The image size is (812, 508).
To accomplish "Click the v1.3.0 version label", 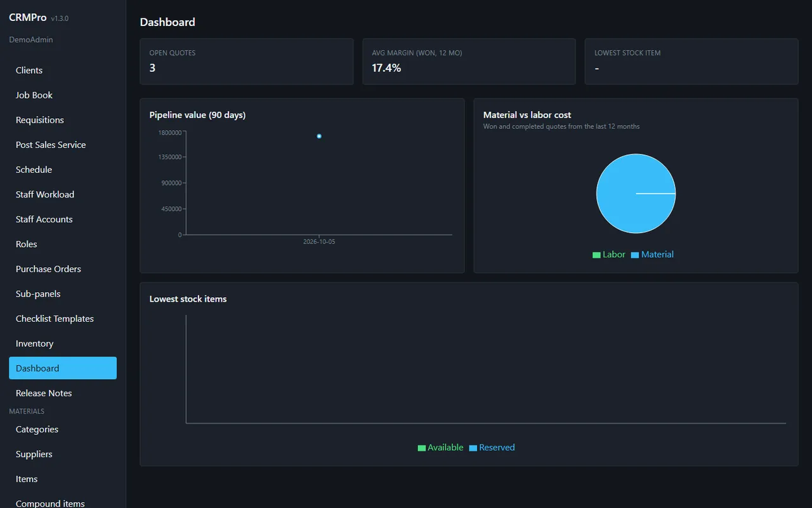I will tap(60, 18).
